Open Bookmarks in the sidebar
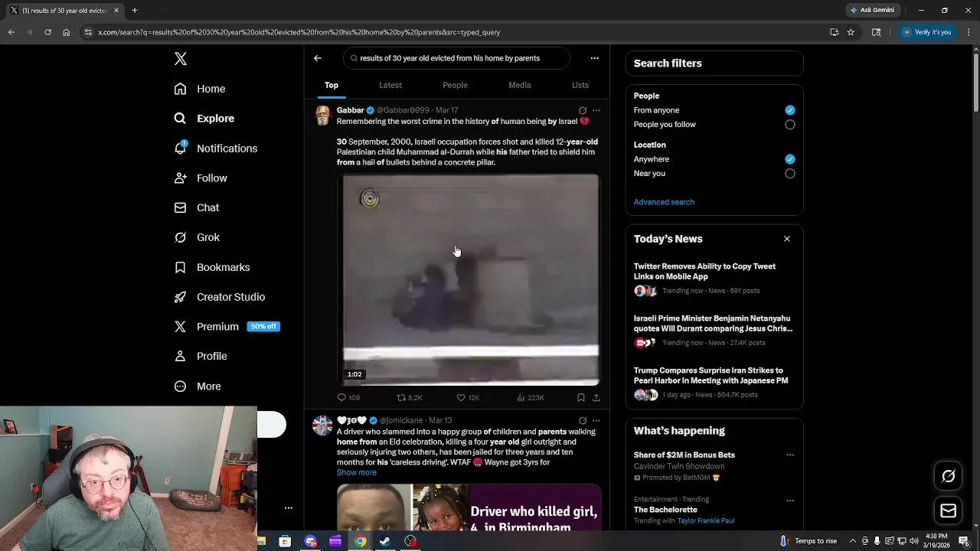 coord(212,267)
